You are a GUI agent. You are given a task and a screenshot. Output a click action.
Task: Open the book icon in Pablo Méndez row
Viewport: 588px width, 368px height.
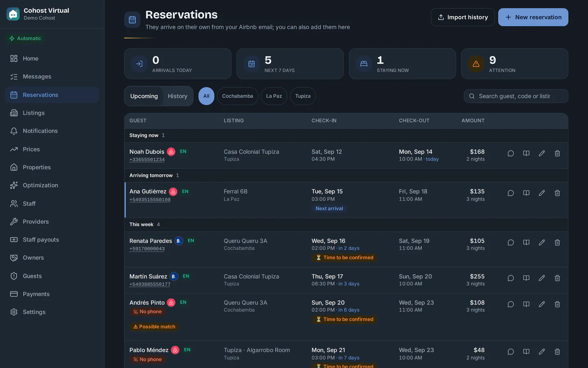(526, 352)
